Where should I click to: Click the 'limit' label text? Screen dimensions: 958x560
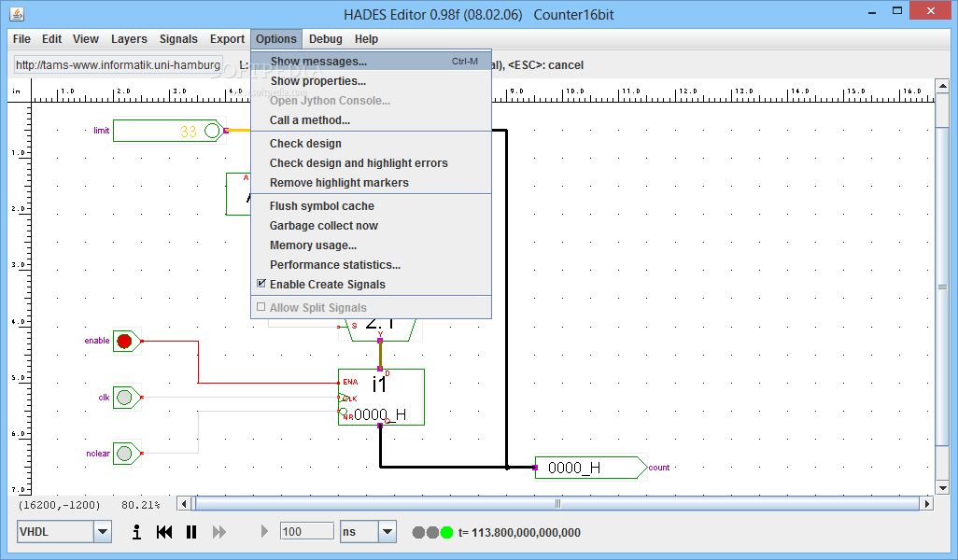[x=102, y=131]
